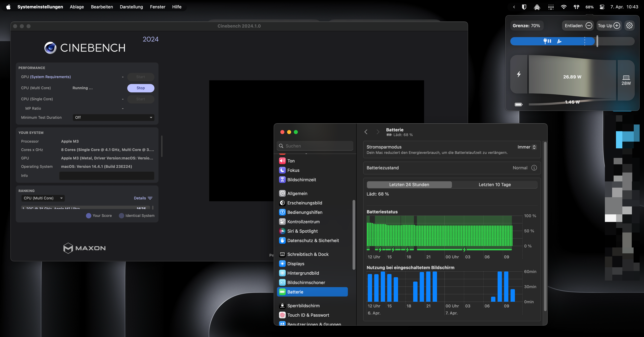The image size is (644, 337).
Task: Open the Fenster menu
Action: click(157, 7)
